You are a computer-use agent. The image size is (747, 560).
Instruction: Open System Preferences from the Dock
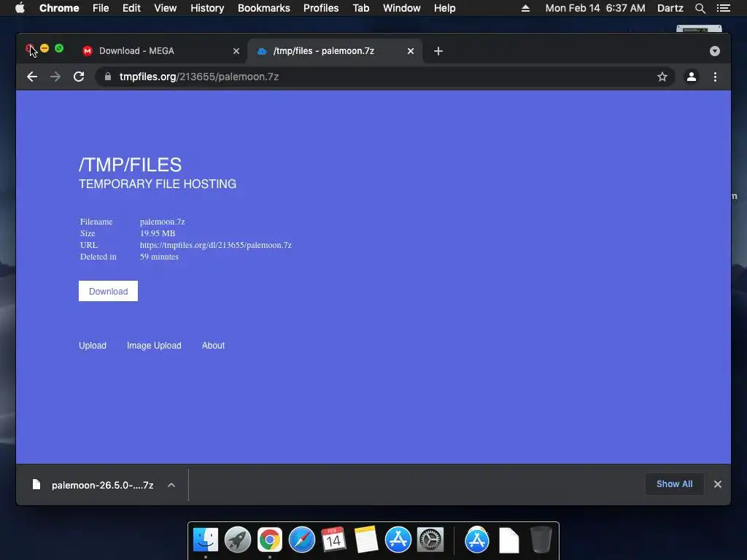point(430,540)
